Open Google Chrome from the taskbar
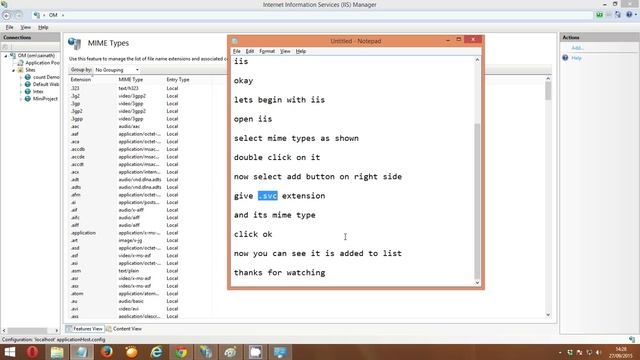This screenshot has height=360, width=640. point(181,352)
